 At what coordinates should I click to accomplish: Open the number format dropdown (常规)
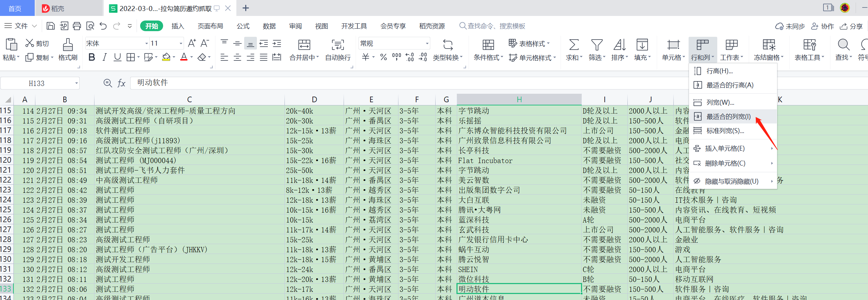pos(427,44)
